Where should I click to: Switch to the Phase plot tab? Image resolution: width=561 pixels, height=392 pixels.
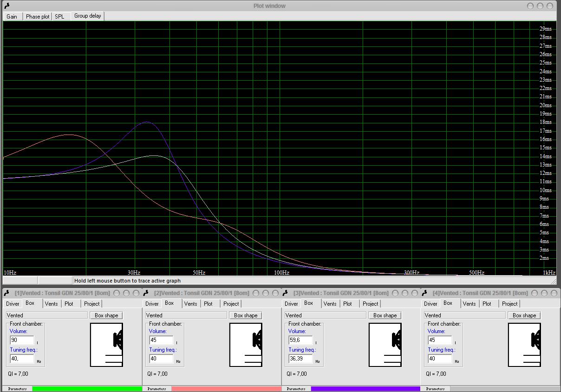coord(38,17)
